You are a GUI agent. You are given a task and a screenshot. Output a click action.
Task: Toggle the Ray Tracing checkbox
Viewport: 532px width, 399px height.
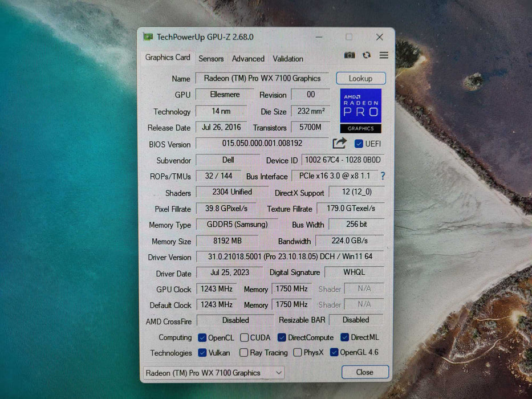[243, 353]
